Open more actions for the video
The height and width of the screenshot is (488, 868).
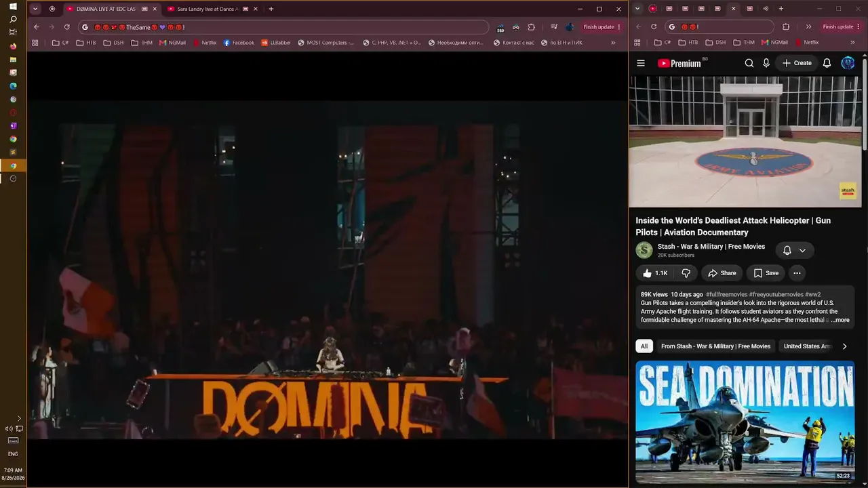coord(797,273)
